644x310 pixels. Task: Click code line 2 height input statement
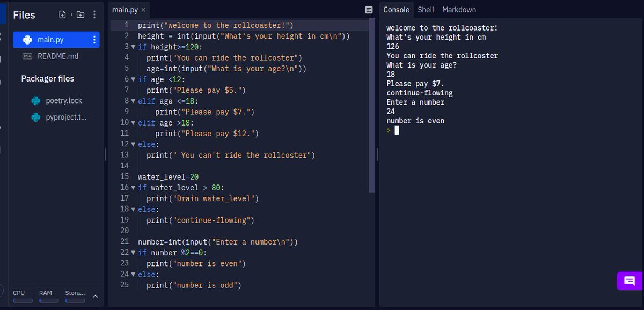pos(244,36)
